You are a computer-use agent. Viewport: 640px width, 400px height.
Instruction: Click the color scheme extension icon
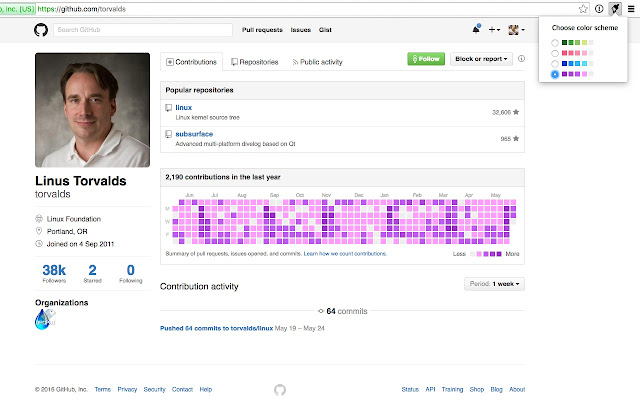(x=615, y=9)
